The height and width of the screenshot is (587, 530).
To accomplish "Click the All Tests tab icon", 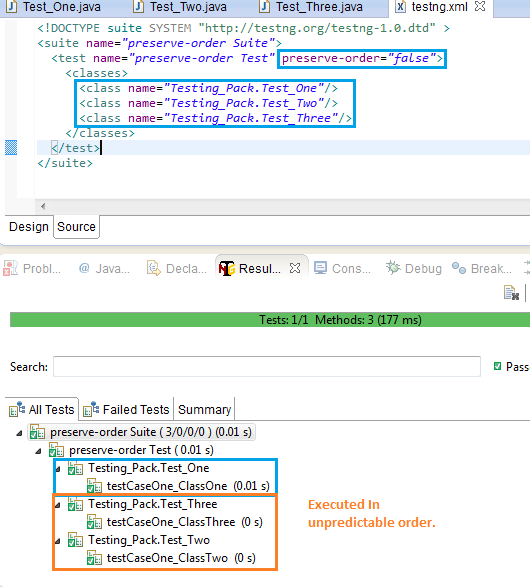I will coord(17,410).
